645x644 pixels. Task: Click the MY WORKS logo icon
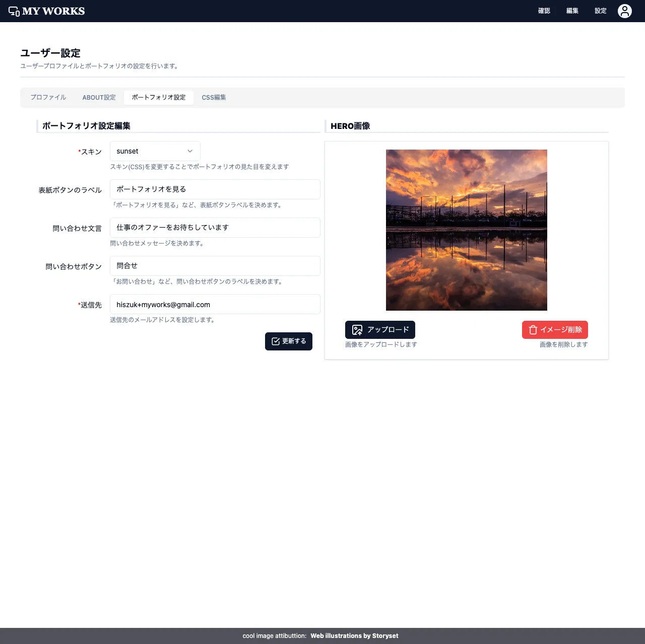pyautogui.click(x=14, y=11)
